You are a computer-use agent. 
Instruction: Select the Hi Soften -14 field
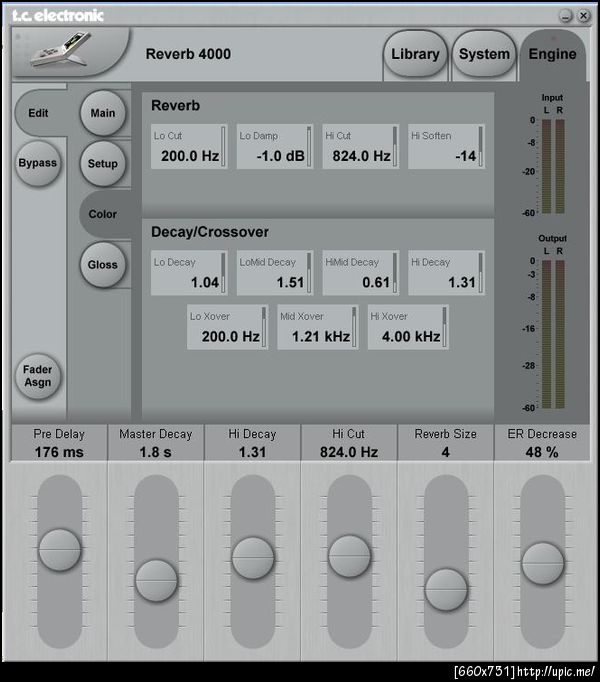pyautogui.click(x=446, y=147)
